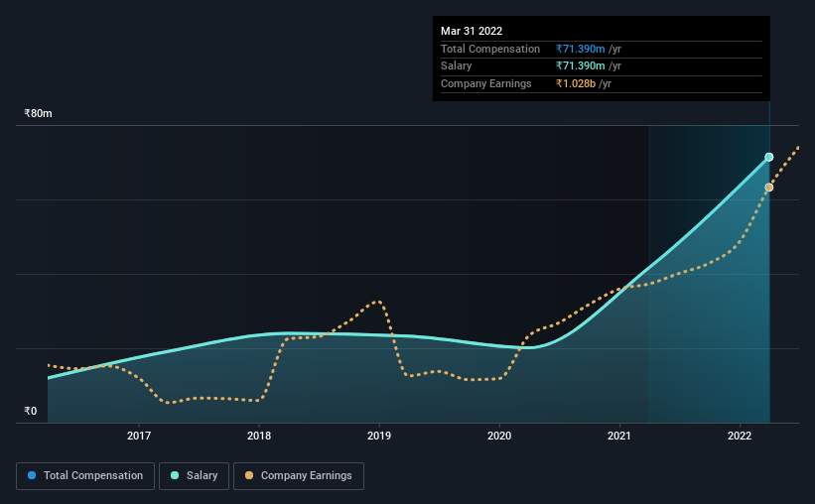815x504 pixels.
Task: Toggle the Company Earnings legend button
Action: [299, 476]
